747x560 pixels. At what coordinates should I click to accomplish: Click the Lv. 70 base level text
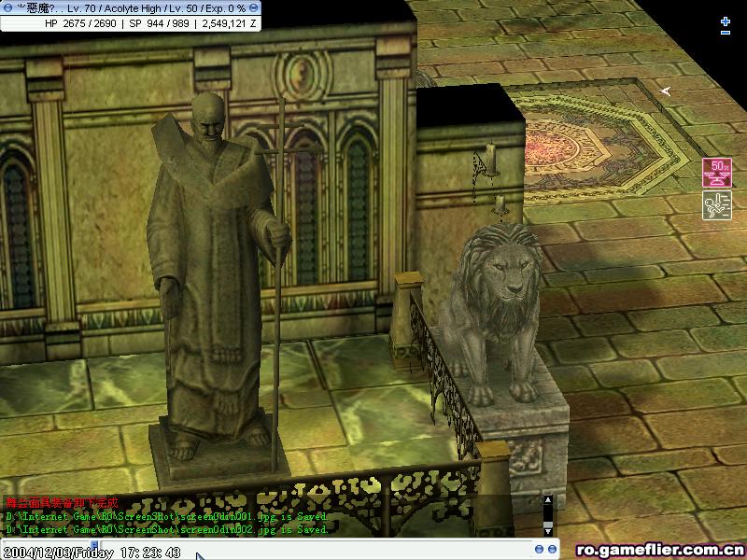click(x=81, y=8)
